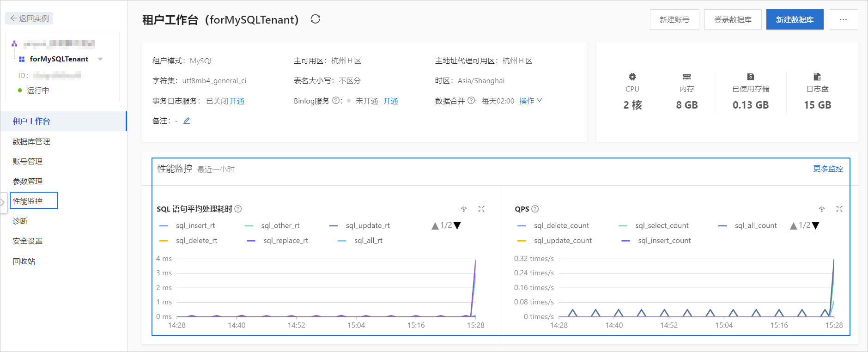868x352 pixels.
Task: Click the 0.13 GB storage value
Action: (x=751, y=105)
